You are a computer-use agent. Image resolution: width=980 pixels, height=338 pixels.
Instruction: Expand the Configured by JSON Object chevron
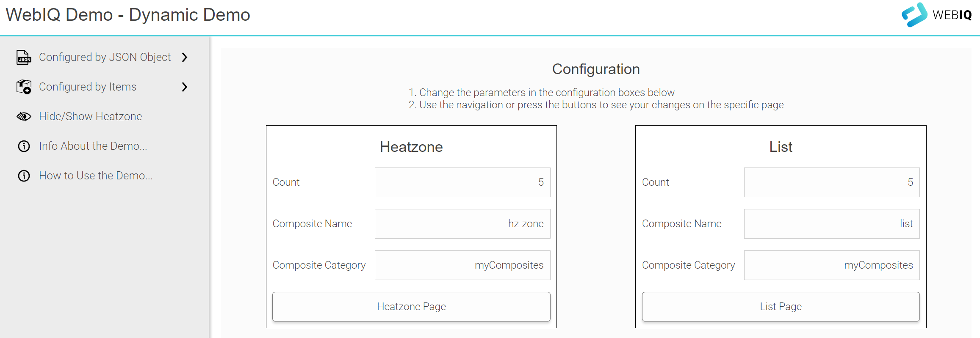(184, 57)
